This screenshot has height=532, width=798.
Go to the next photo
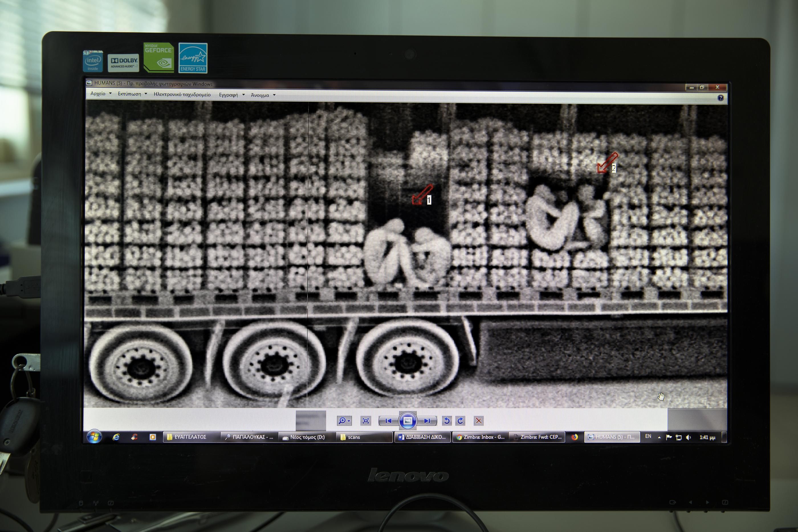[x=427, y=421]
